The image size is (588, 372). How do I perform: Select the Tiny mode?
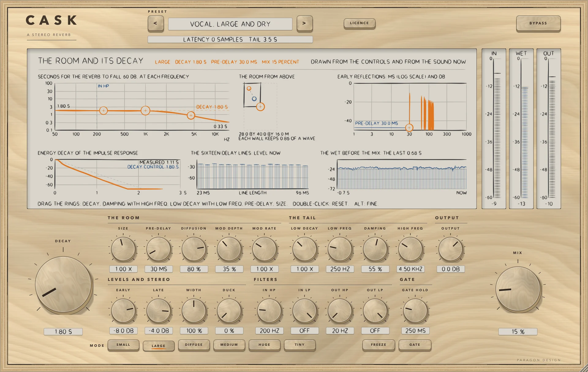click(x=300, y=345)
